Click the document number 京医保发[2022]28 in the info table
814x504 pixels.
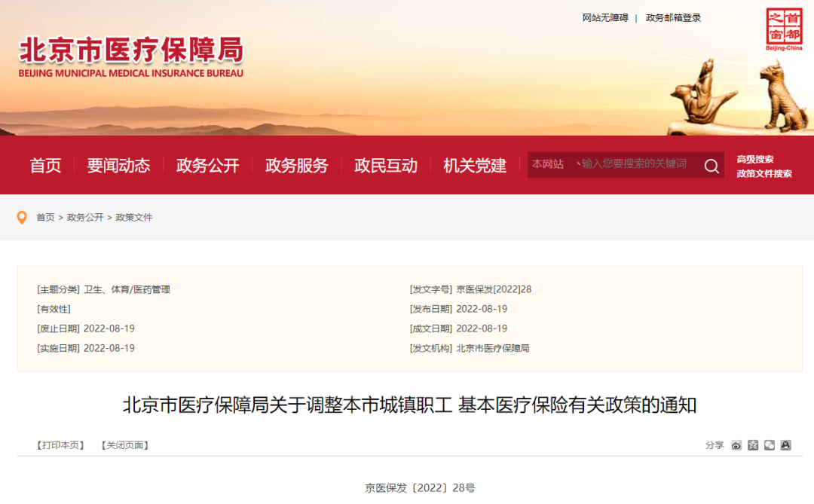coord(494,289)
